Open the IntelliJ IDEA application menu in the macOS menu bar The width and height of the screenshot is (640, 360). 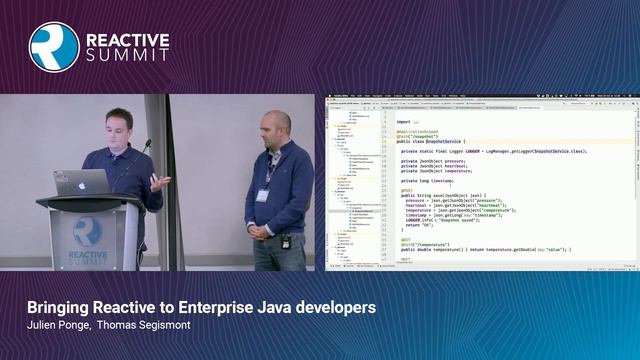341,96
